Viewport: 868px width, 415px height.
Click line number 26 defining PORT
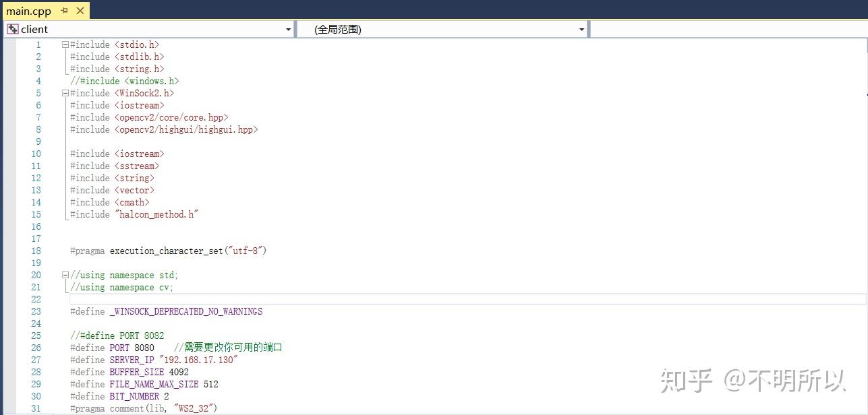36,348
